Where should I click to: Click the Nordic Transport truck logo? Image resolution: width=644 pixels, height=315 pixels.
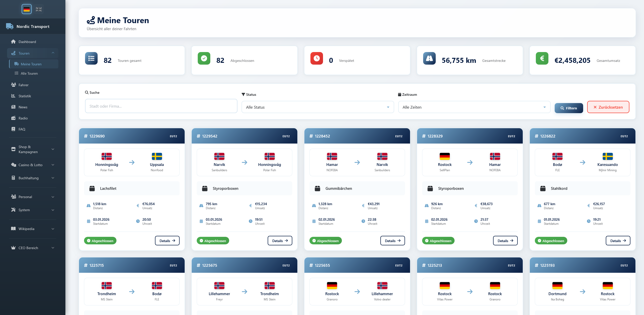point(10,26)
